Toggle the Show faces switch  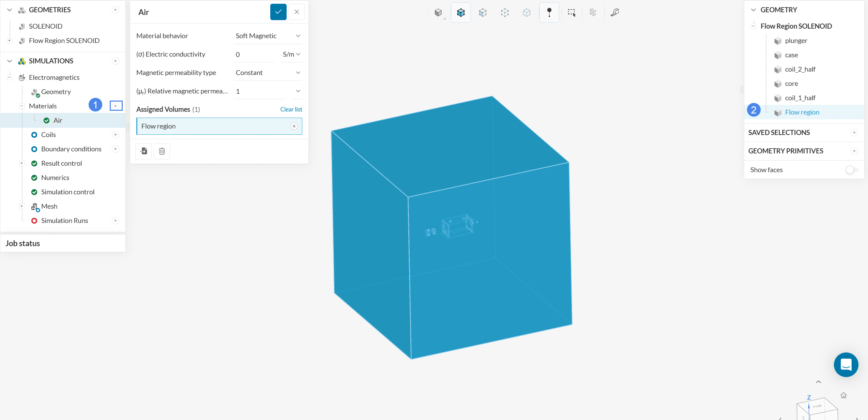point(851,170)
